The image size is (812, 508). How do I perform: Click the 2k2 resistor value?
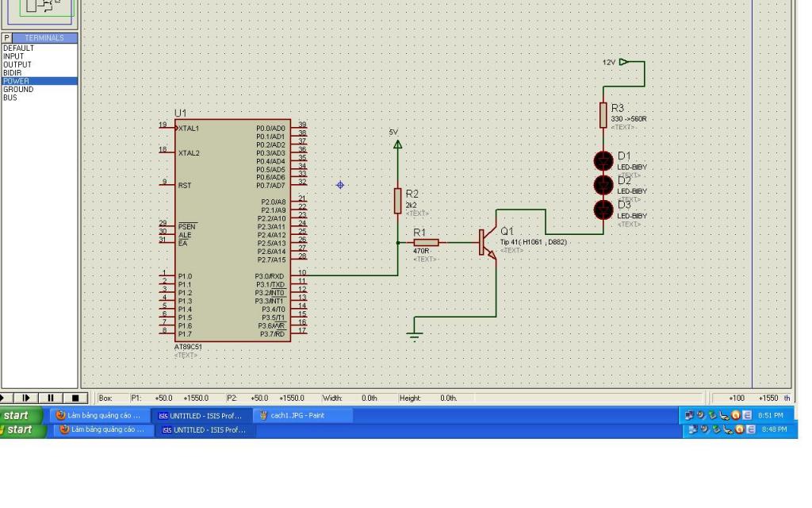point(412,206)
